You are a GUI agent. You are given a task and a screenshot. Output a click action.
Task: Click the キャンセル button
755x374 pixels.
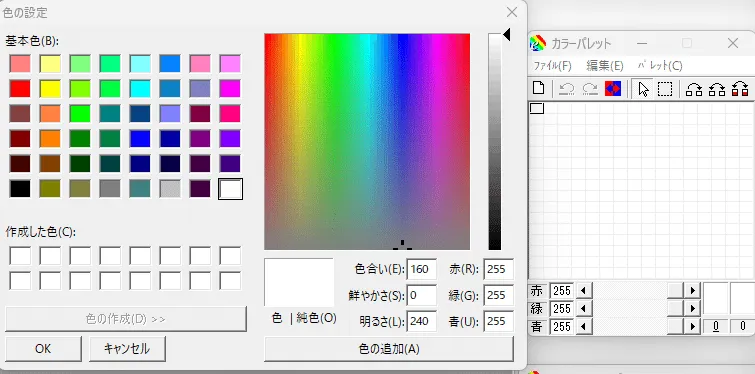pos(127,348)
